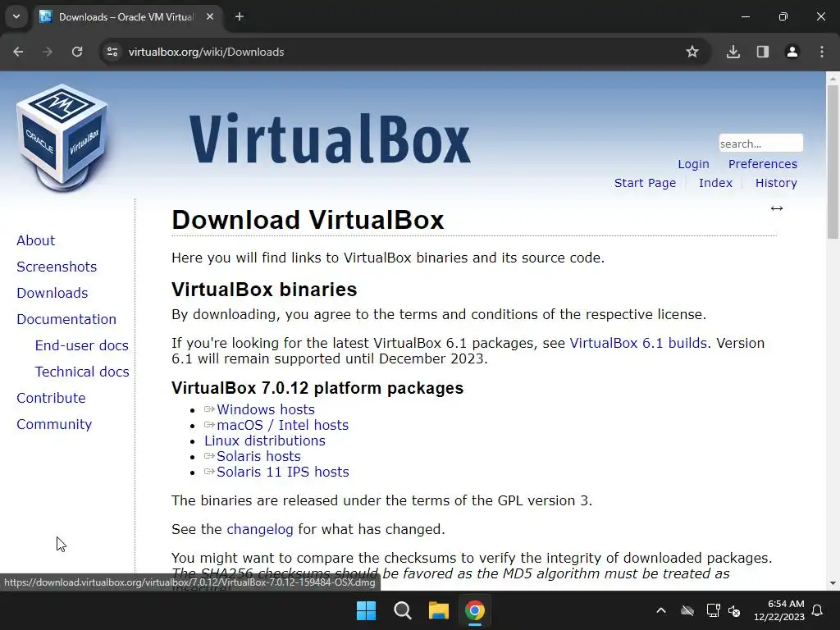
Task: Open the Login link
Action: 693,164
